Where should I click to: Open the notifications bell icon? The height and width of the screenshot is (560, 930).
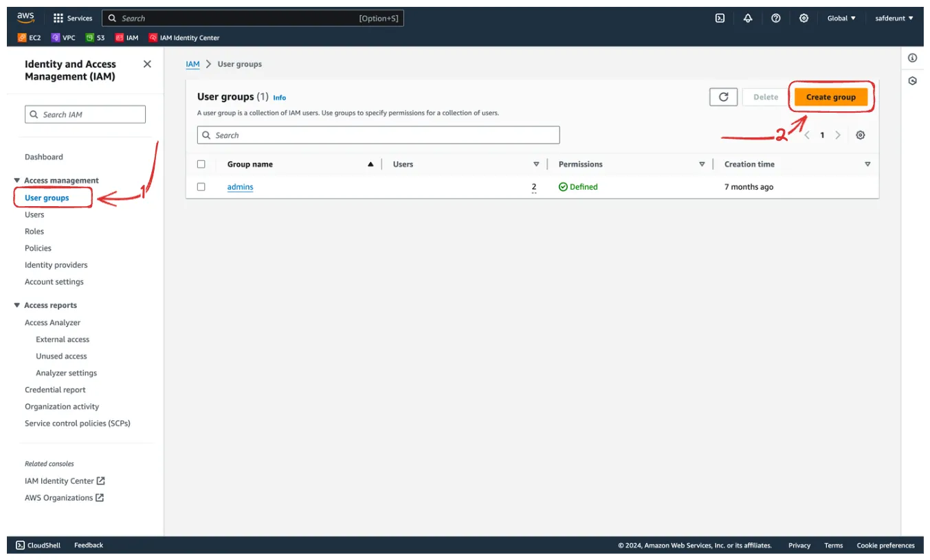click(748, 19)
